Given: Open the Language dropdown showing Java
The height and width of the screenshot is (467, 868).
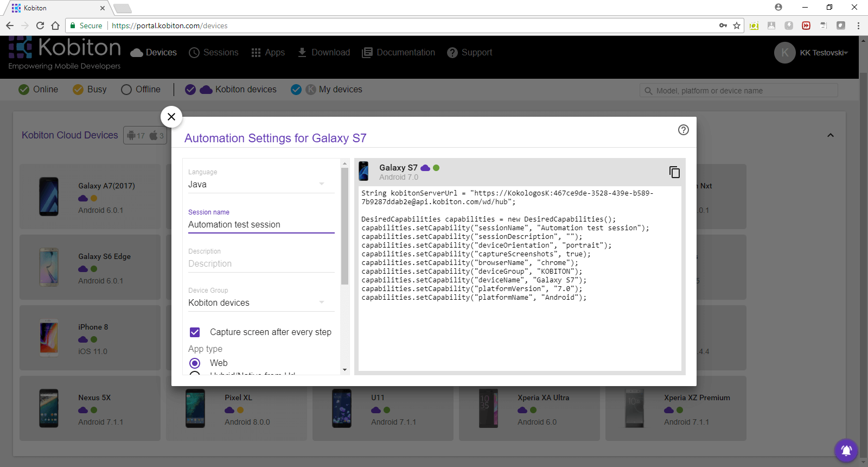Looking at the screenshot, I should (261, 185).
